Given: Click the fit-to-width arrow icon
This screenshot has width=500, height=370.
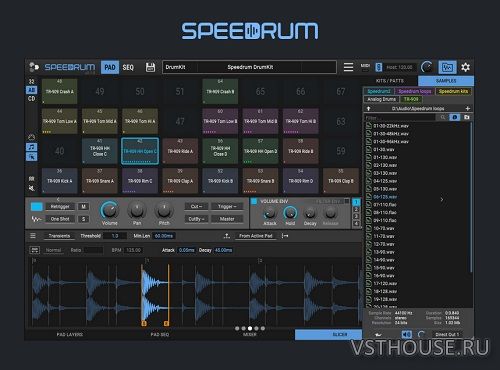Looking at the screenshot, I should (x=285, y=236).
